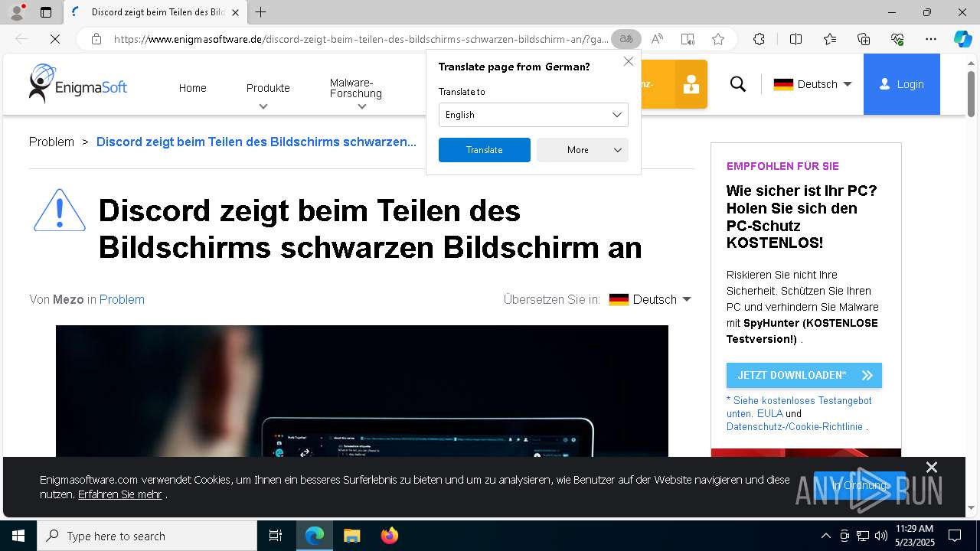The width and height of the screenshot is (980, 551).
Task: Open the Edge profile icon
Action: click(17, 12)
